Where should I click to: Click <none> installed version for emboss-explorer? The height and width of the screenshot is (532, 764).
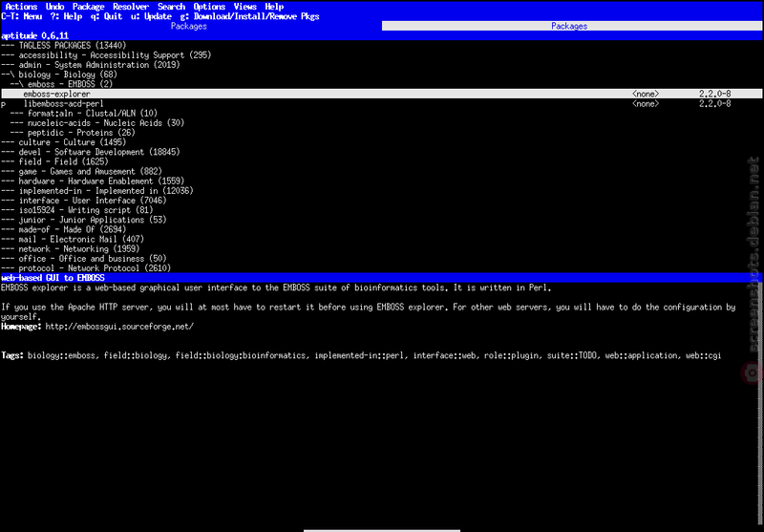point(646,94)
